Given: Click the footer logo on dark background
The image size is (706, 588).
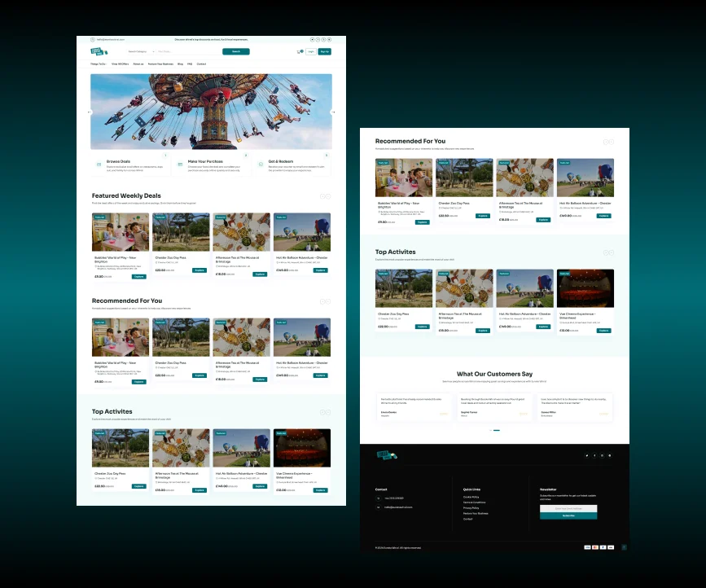Looking at the screenshot, I should click(386, 455).
